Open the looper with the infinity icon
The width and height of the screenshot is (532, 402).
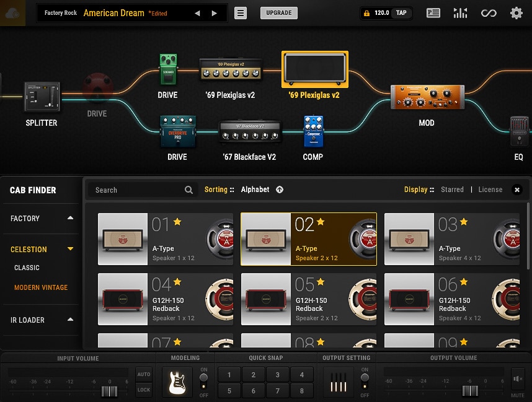pos(489,12)
